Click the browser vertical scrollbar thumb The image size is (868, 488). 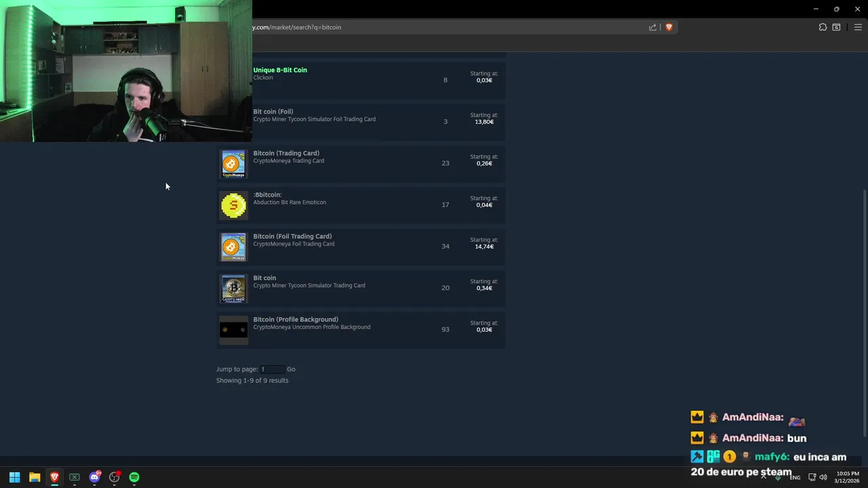tap(865, 312)
